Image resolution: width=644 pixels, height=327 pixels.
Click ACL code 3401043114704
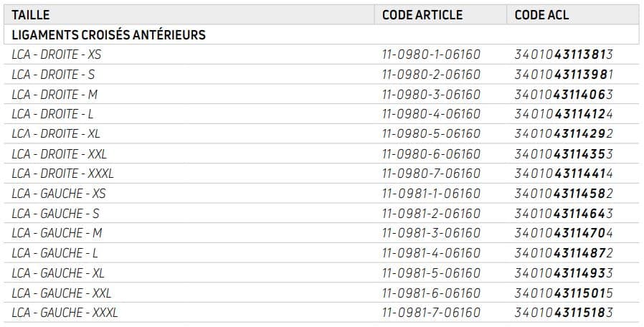[x=564, y=233]
